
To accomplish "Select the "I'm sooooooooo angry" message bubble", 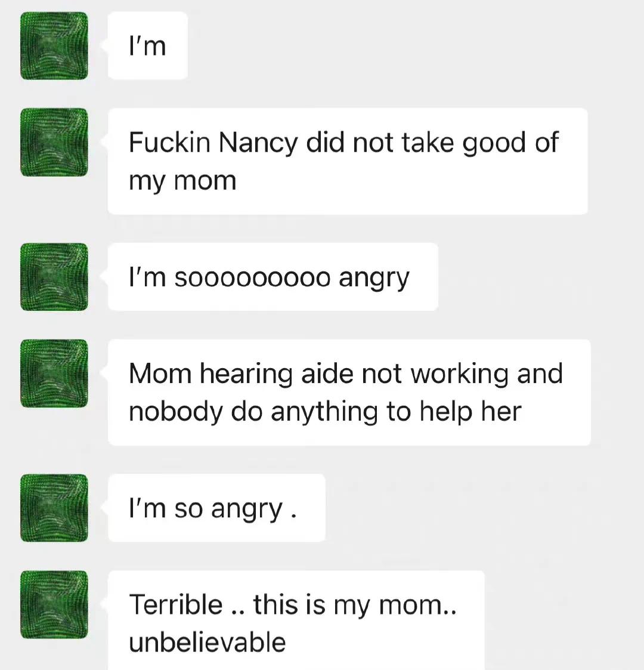I will coord(273,277).
